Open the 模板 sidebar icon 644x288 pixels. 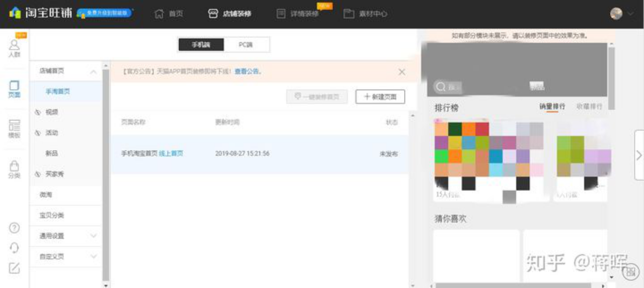pyautogui.click(x=15, y=129)
